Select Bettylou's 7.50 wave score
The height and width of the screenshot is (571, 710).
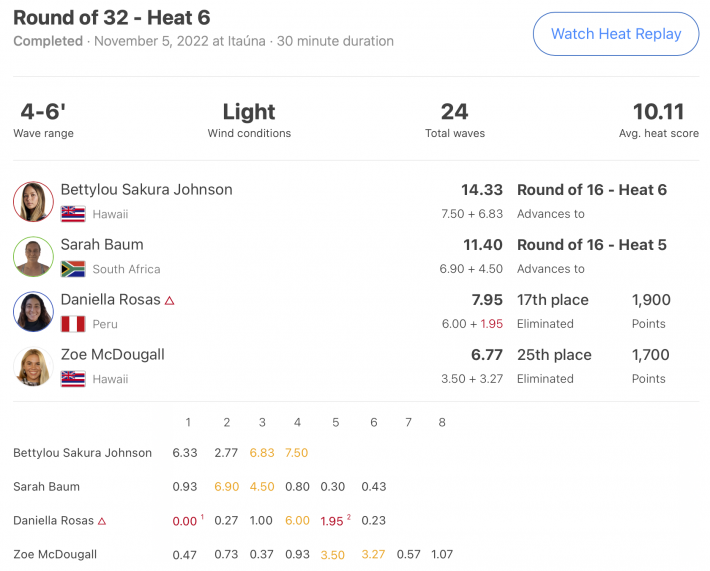pos(297,453)
